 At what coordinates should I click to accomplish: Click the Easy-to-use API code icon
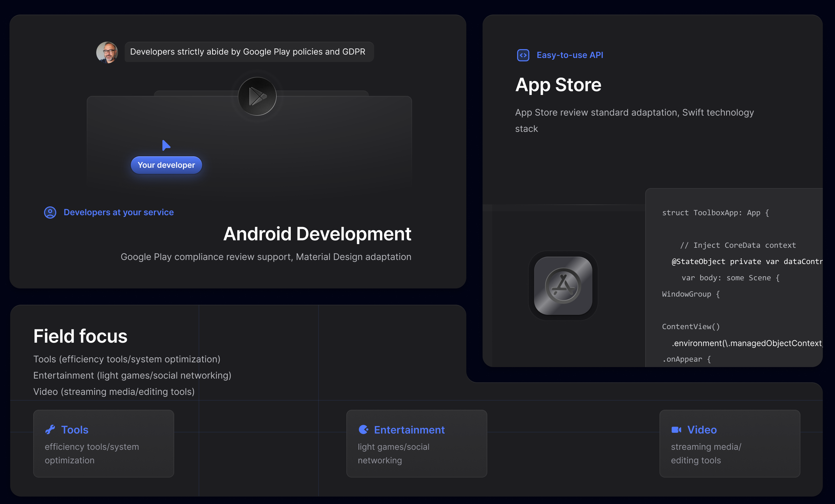(x=523, y=55)
